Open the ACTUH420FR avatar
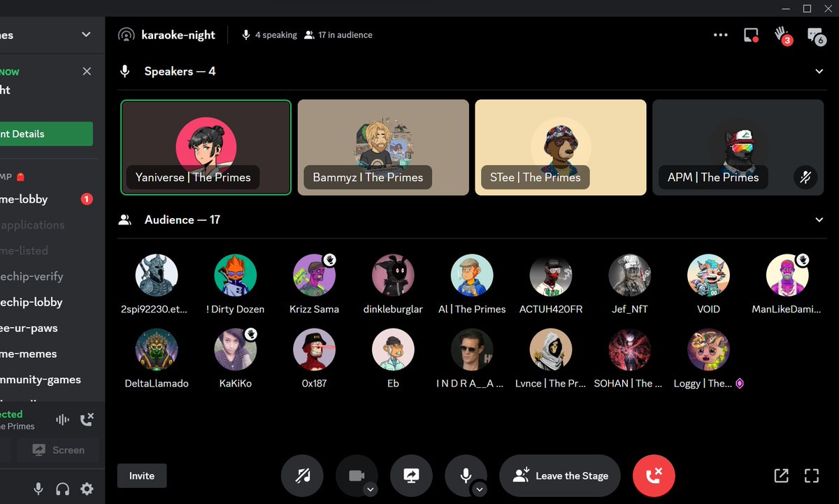The image size is (839, 504). [551, 275]
